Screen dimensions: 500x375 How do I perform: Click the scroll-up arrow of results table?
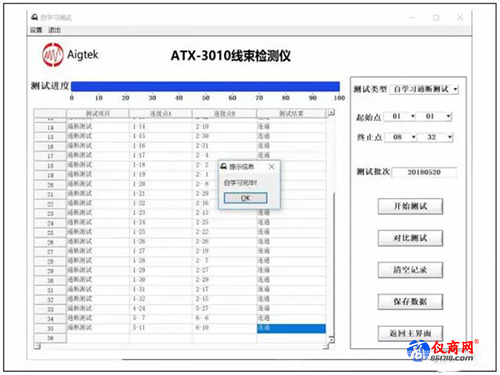point(331,113)
